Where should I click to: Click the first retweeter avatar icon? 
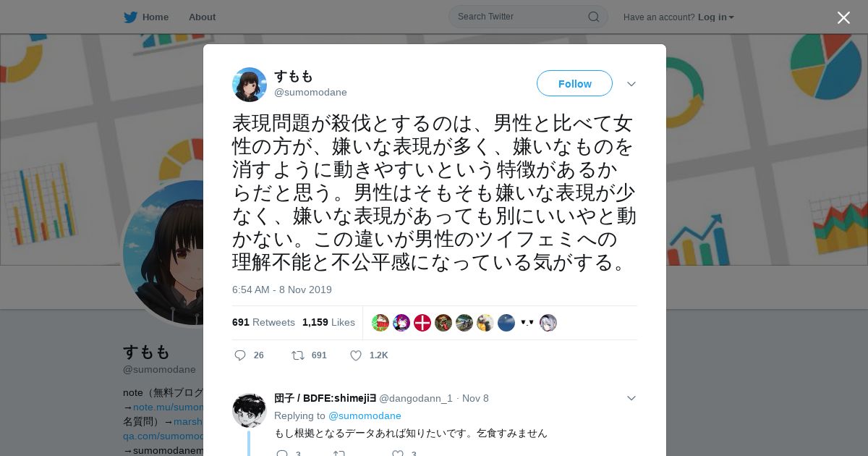coord(380,323)
